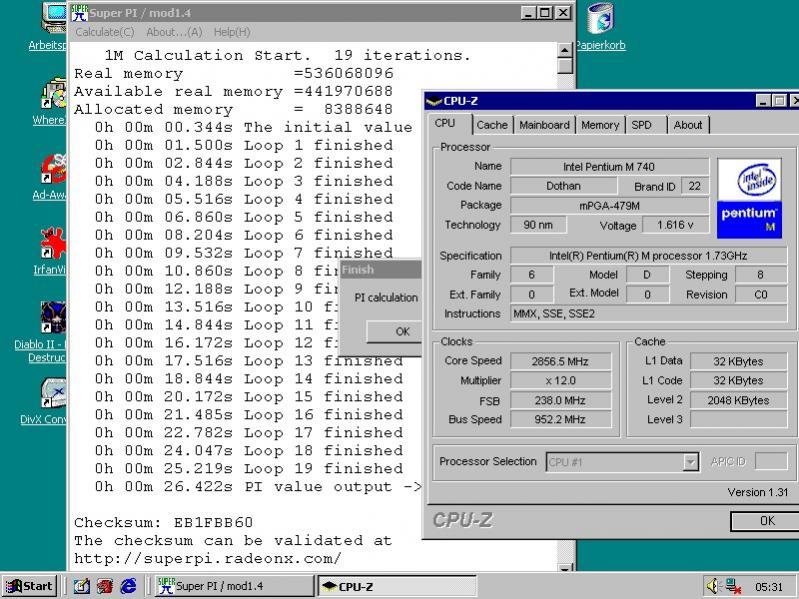This screenshot has height=599, width=799.
Task: Click the Brand ID value 22
Action: [x=695, y=186]
